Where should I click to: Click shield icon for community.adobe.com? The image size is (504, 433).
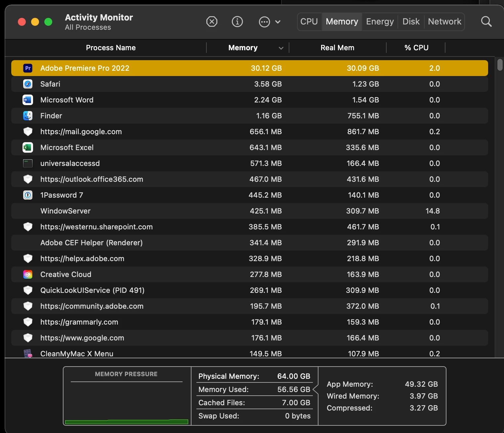[x=28, y=306]
